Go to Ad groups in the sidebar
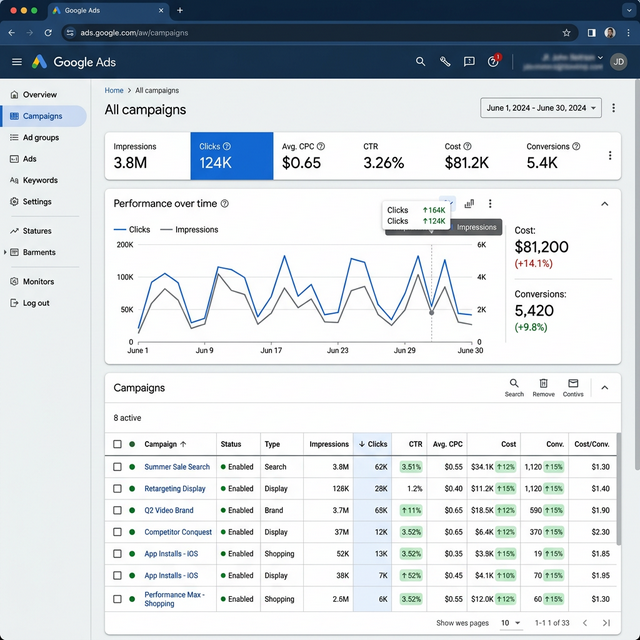The image size is (640, 640). pos(40,137)
